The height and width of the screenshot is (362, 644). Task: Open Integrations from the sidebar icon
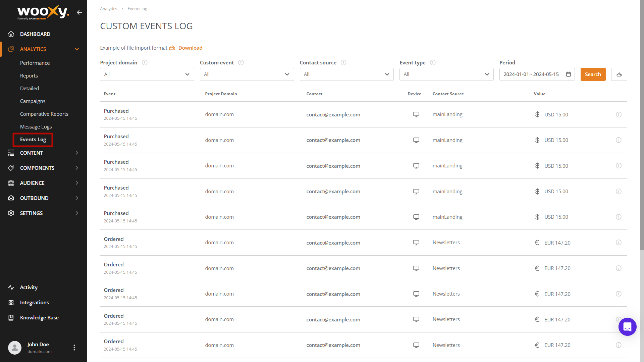(x=11, y=302)
